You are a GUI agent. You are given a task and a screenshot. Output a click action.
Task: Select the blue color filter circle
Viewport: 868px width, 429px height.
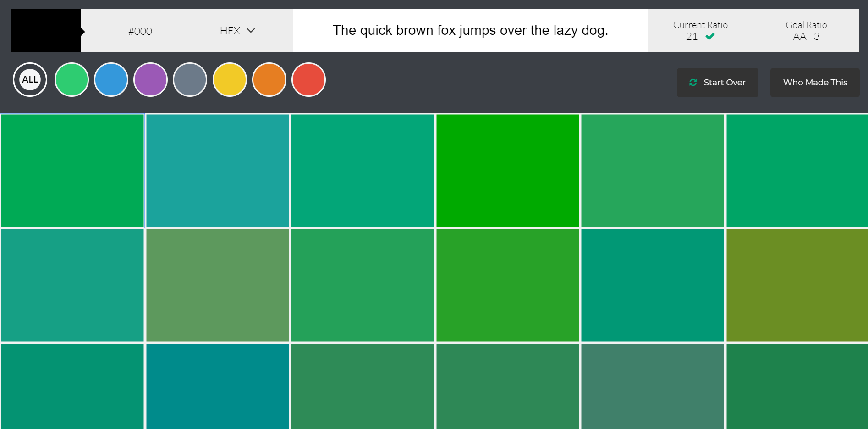[111, 79]
